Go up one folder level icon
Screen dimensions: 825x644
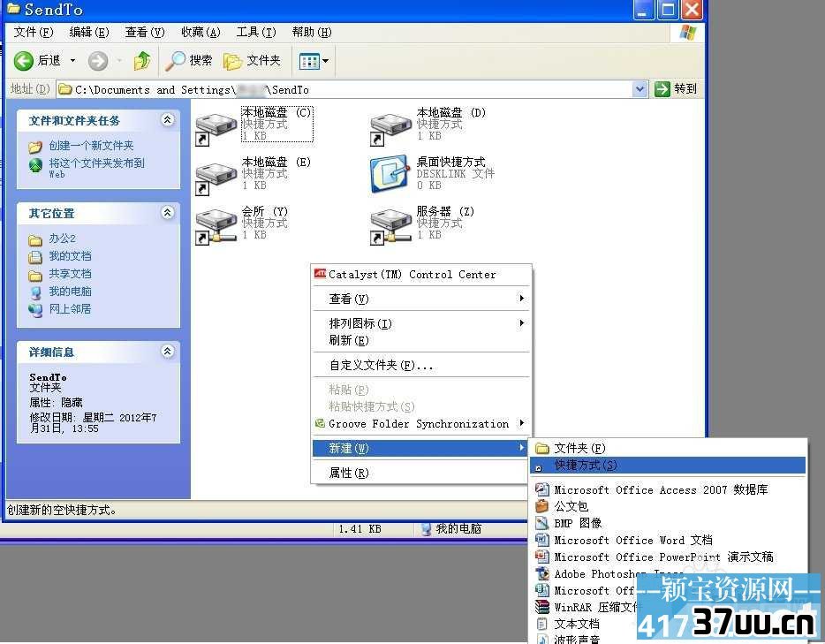(x=142, y=61)
